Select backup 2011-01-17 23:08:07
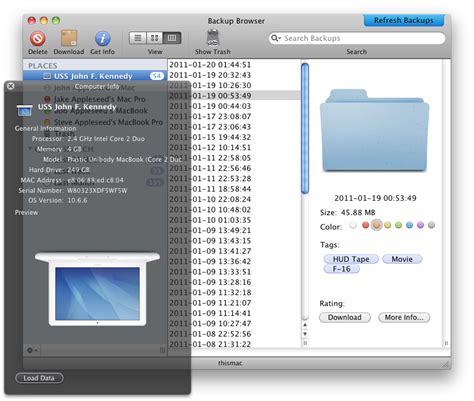Image resolution: width=474 pixels, height=401 pixels. [210, 116]
